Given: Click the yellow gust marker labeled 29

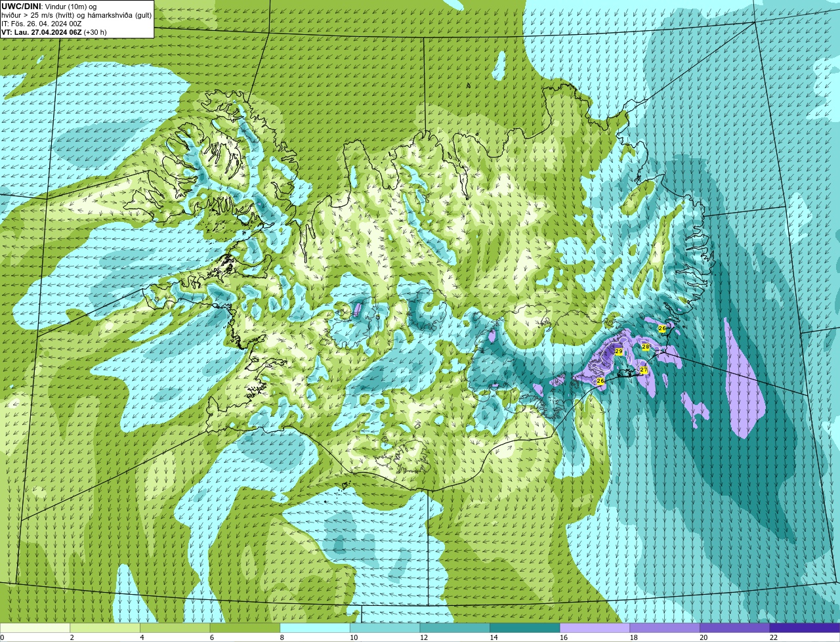Looking at the screenshot, I should pyautogui.click(x=619, y=352).
